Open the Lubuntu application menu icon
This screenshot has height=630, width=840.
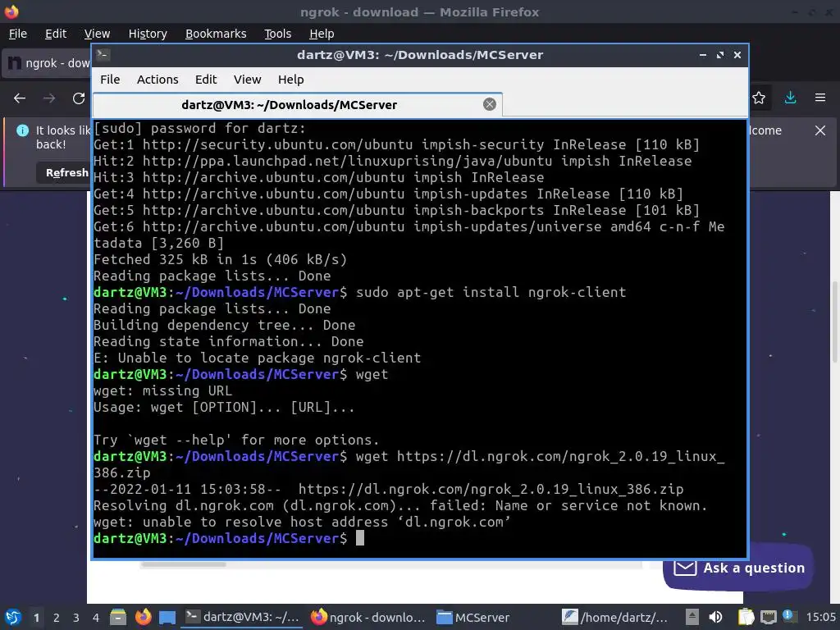point(12,617)
